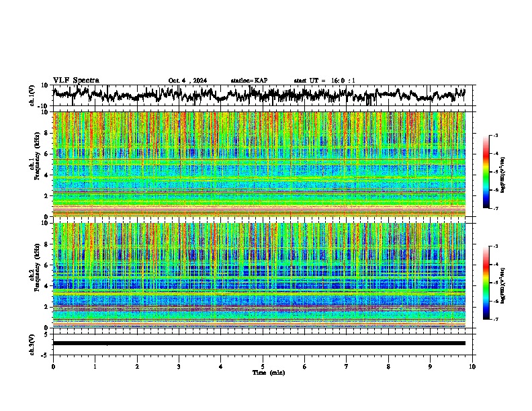Click the "Time (min)" axis label
Image resolution: width=532 pixels, height=411 pixels.
[269, 373]
